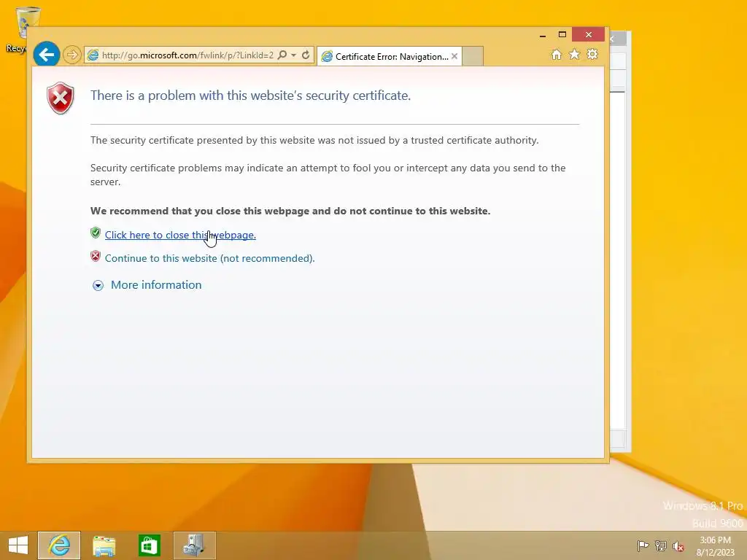Open the control panel app taskbar icon

coord(194,545)
